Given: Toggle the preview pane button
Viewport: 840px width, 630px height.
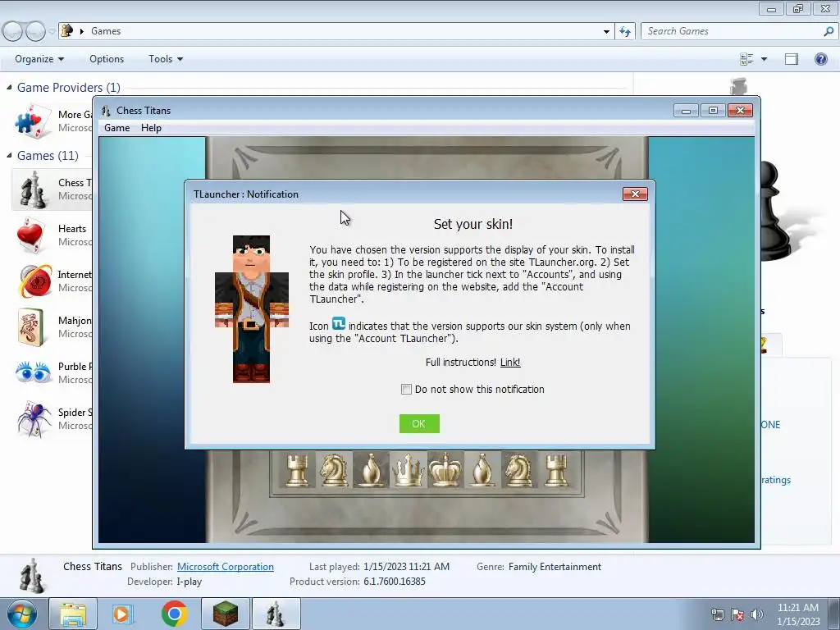Looking at the screenshot, I should click(x=792, y=59).
